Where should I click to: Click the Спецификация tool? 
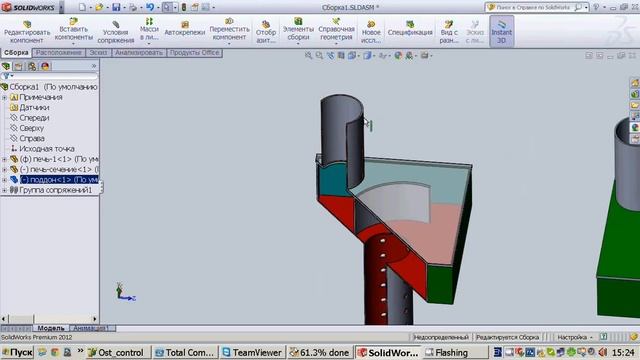pos(410,29)
